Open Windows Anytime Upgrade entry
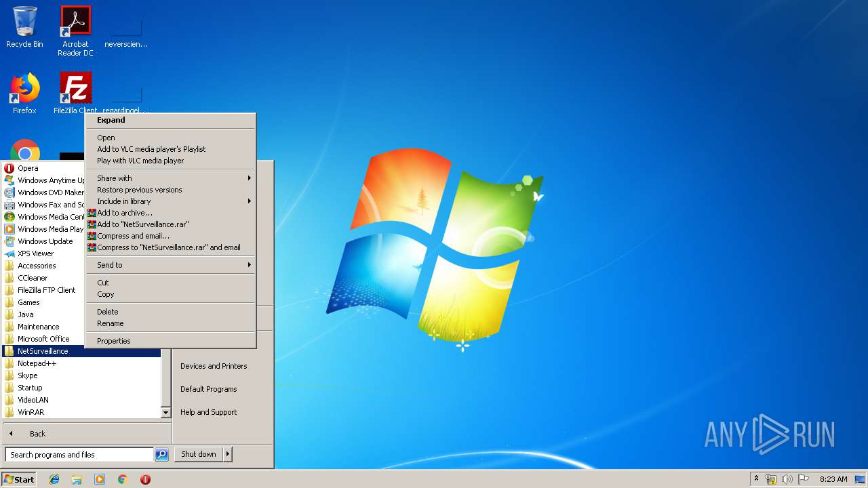This screenshot has width=868, height=488. point(44,180)
